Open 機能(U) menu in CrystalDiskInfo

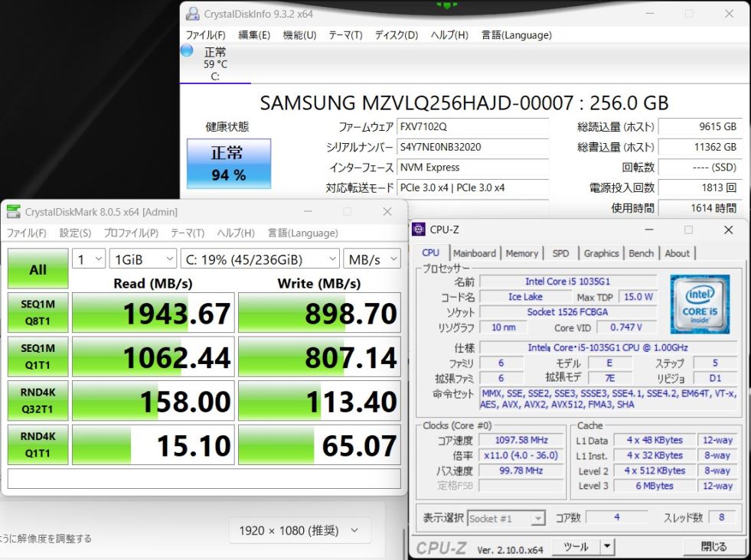299,35
